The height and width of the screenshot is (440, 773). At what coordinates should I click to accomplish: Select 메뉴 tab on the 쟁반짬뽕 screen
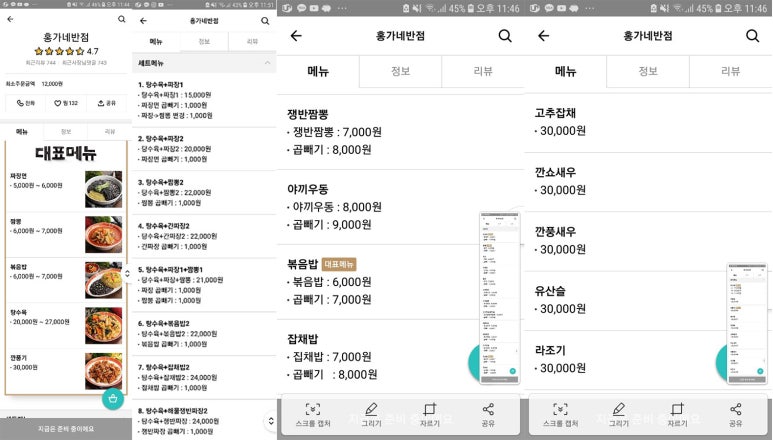318,71
